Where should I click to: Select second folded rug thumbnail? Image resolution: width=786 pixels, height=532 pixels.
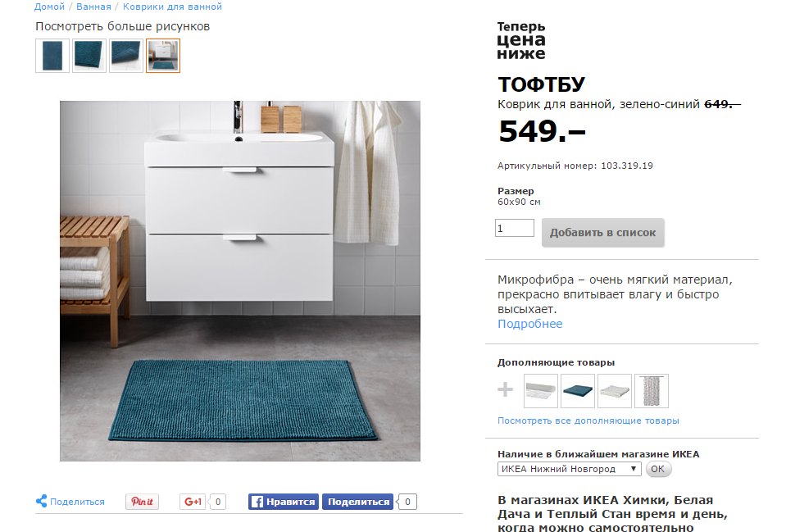(89, 56)
